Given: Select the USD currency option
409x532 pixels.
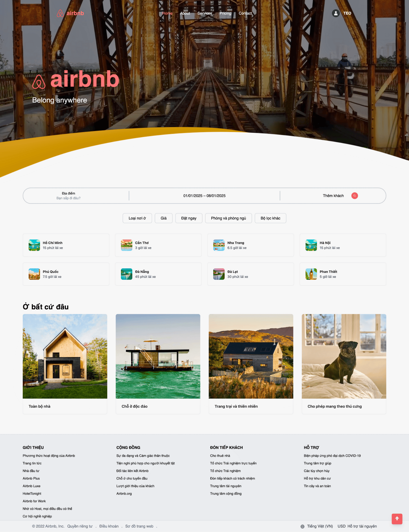Looking at the screenshot, I should pyautogui.click(x=341, y=526).
